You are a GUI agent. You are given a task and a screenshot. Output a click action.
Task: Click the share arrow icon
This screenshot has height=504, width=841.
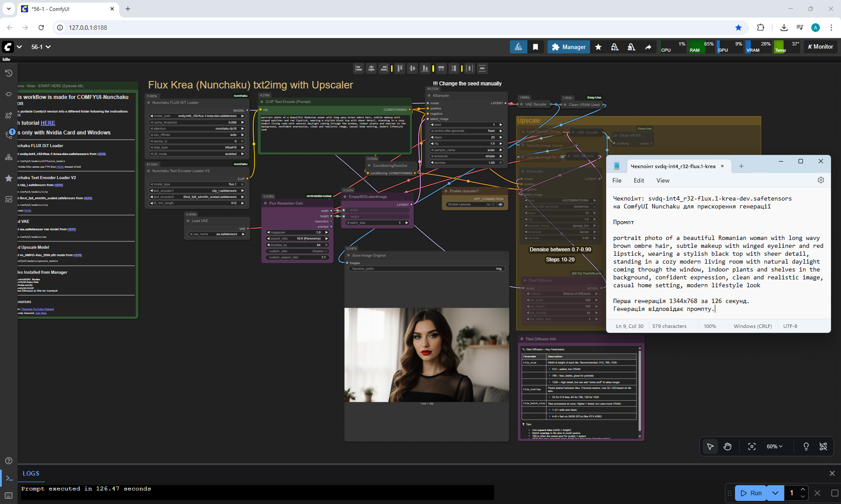648,47
